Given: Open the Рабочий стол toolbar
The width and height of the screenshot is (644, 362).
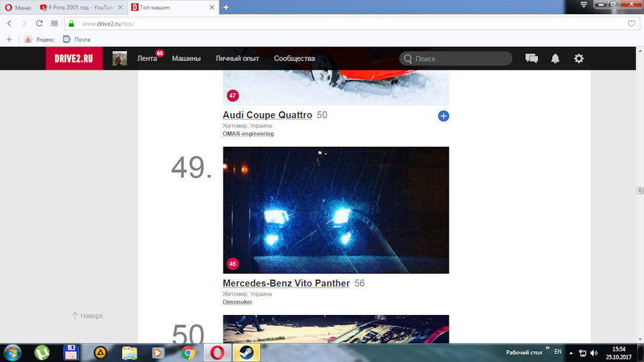Looking at the screenshot, I should [x=524, y=353].
